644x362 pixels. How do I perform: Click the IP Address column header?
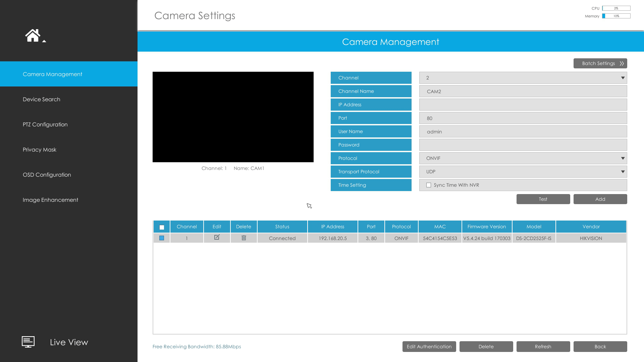tap(332, 227)
